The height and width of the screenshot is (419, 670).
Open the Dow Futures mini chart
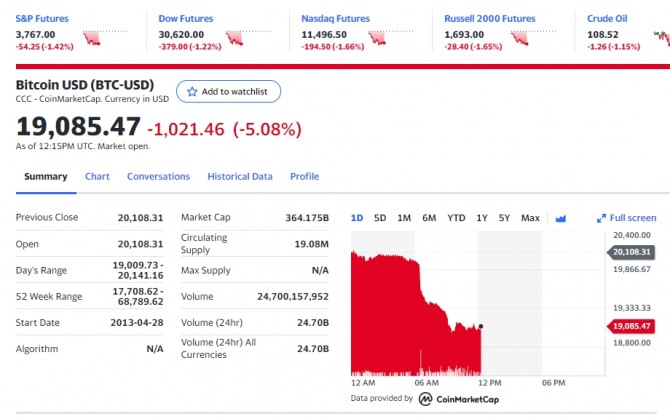[x=237, y=39]
